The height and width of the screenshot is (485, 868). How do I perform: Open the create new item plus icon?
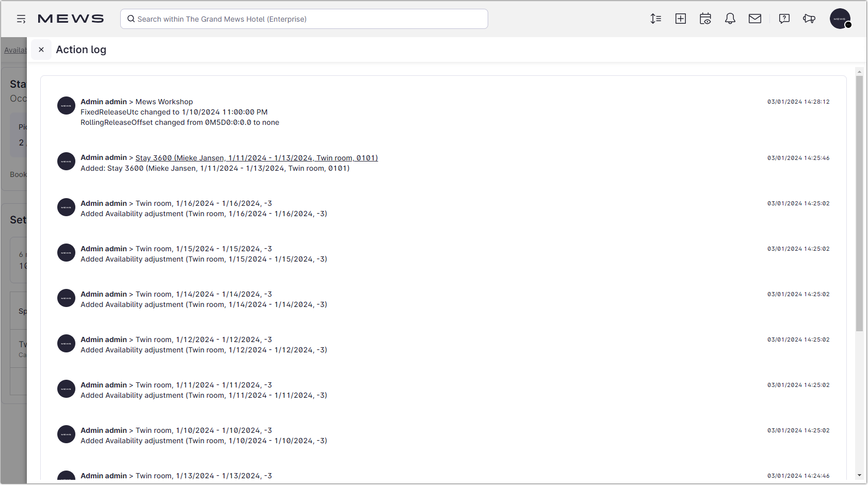681,19
